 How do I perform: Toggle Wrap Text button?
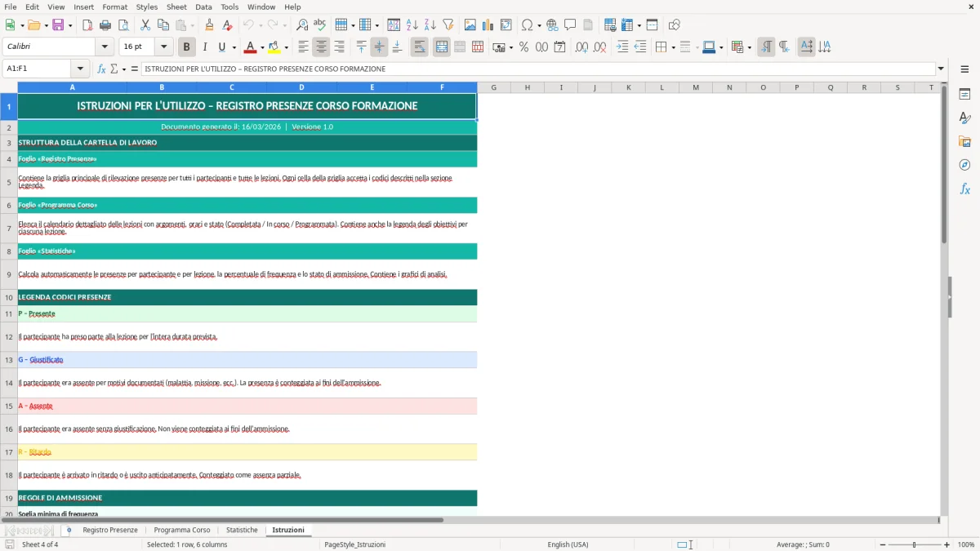[x=419, y=47]
